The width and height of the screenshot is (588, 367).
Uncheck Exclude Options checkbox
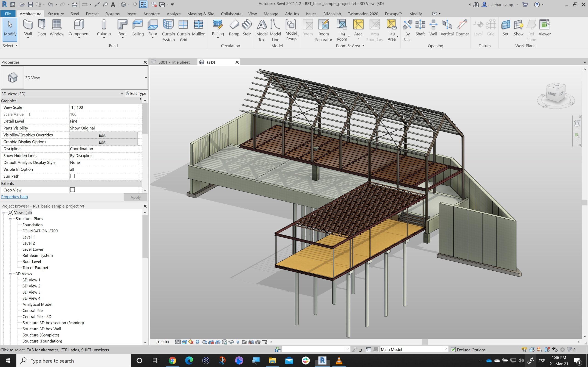point(453,350)
